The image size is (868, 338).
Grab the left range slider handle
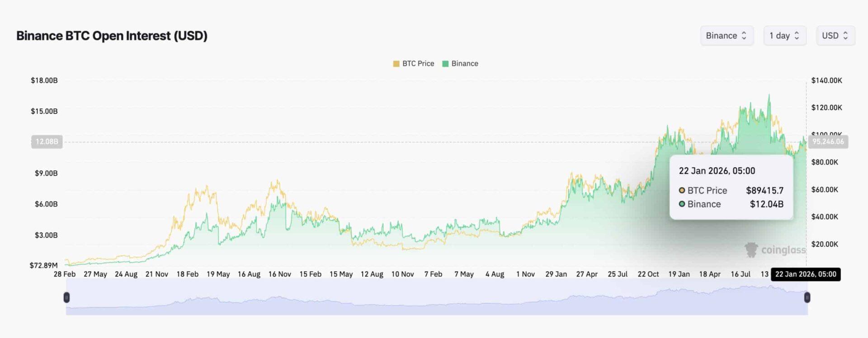66,297
